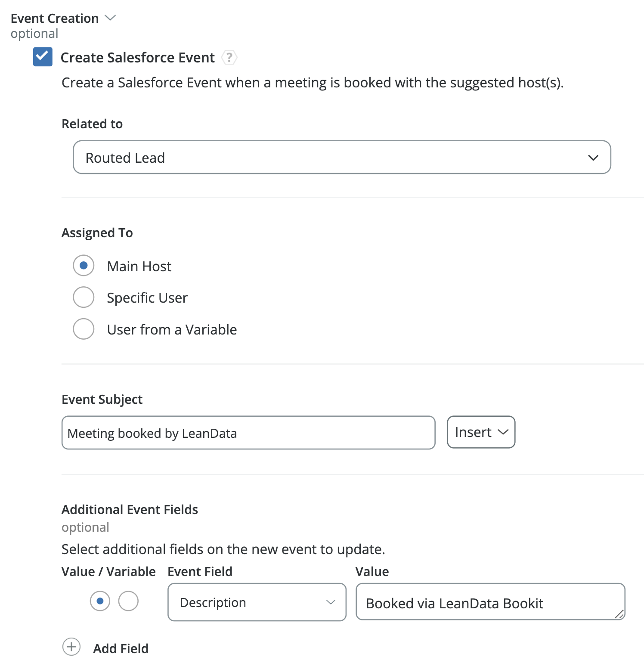Click the Insert button chevron arrow
This screenshot has width=644, height=663.
(503, 432)
